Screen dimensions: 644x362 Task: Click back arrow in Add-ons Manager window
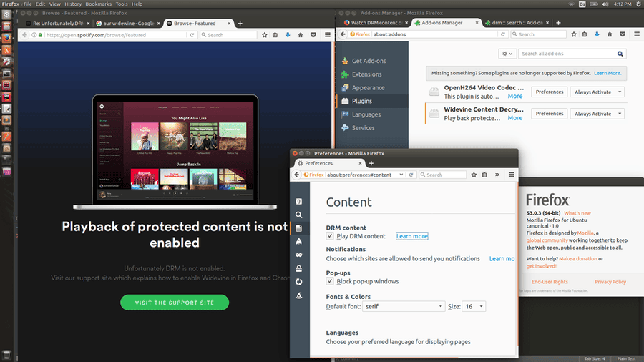pyautogui.click(x=343, y=34)
